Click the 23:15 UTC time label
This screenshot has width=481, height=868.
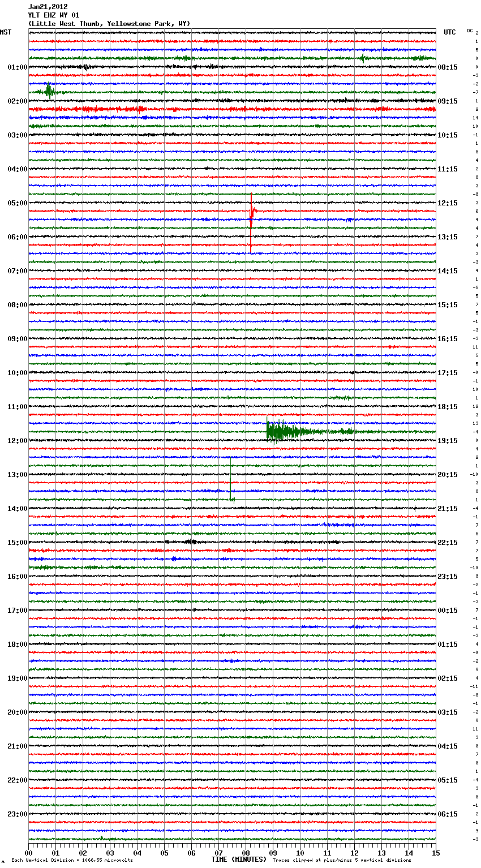[x=448, y=577]
